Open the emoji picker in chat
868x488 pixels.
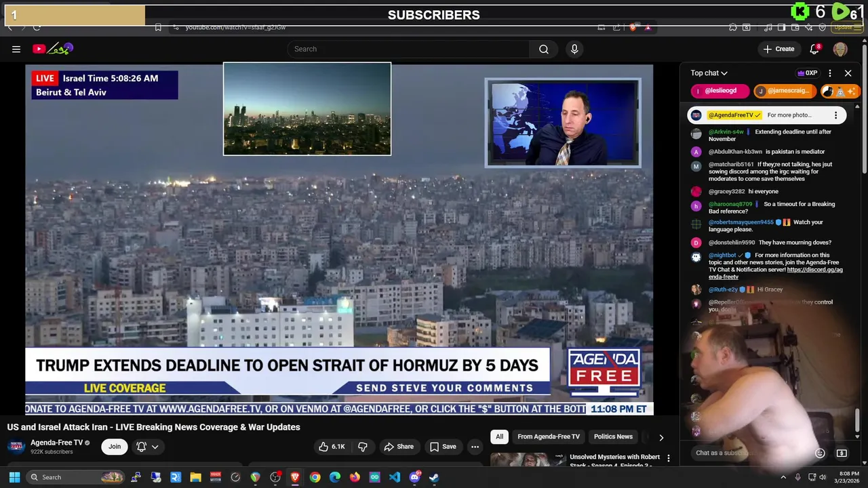[x=820, y=453]
